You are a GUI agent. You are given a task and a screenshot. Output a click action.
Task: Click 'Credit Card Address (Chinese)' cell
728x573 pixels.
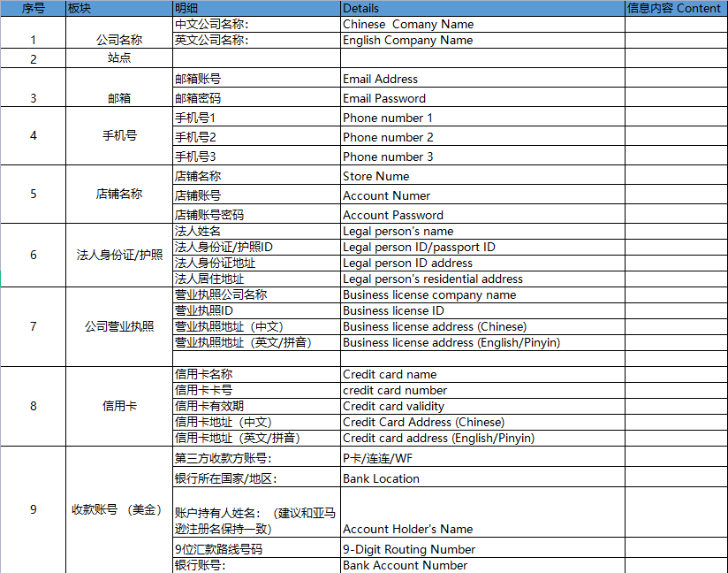[x=483, y=422]
